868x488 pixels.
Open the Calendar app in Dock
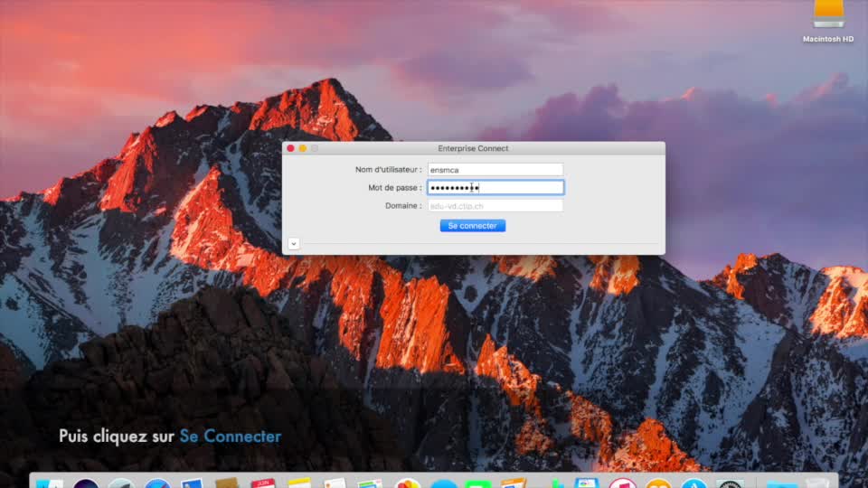point(263,483)
